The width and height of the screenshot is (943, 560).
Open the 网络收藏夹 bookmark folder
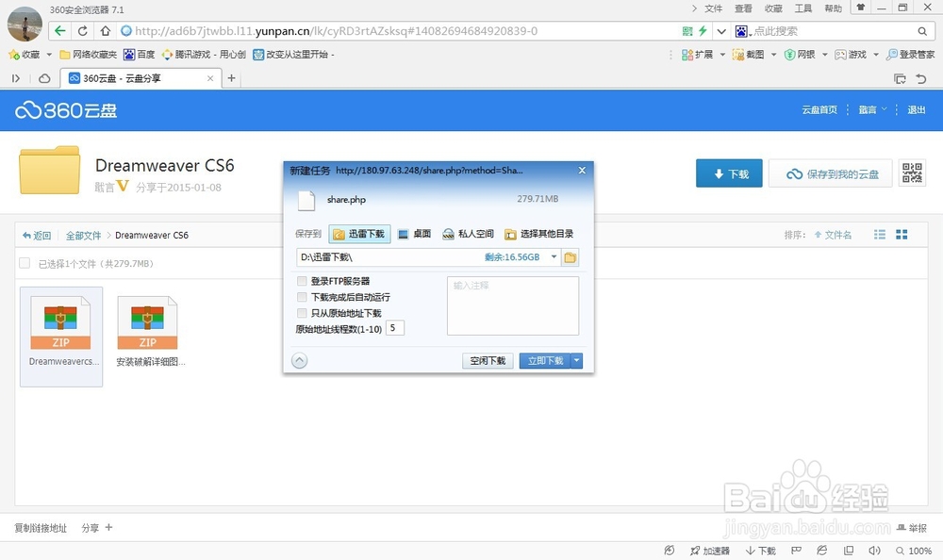click(89, 55)
